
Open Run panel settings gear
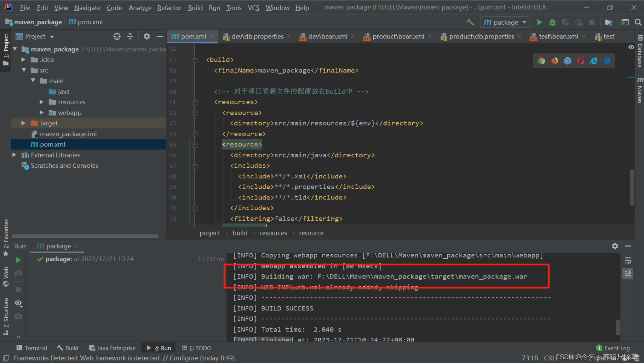click(x=615, y=246)
